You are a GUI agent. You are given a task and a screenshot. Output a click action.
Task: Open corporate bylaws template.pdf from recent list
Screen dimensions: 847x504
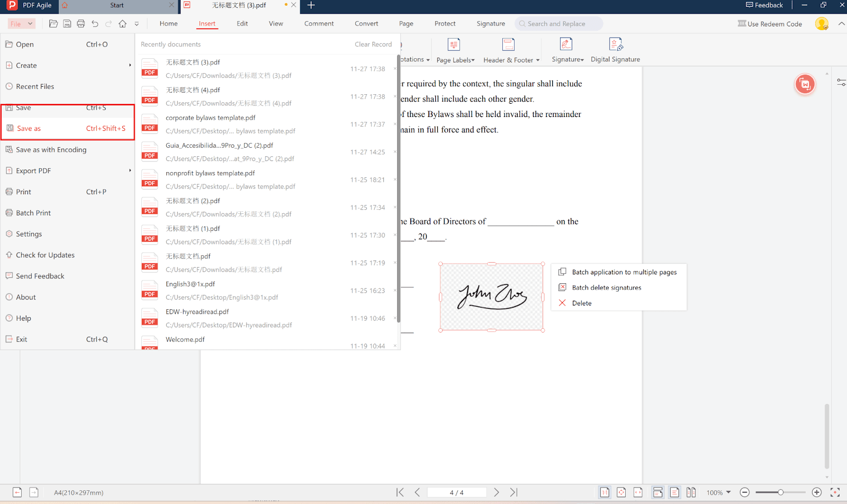tap(211, 118)
